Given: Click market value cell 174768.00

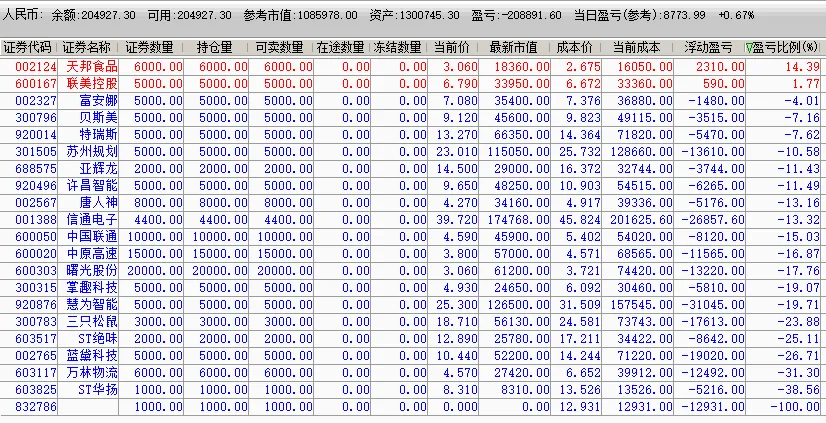Looking at the screenshot, I should pyautogui.click(x=518, y=219).
